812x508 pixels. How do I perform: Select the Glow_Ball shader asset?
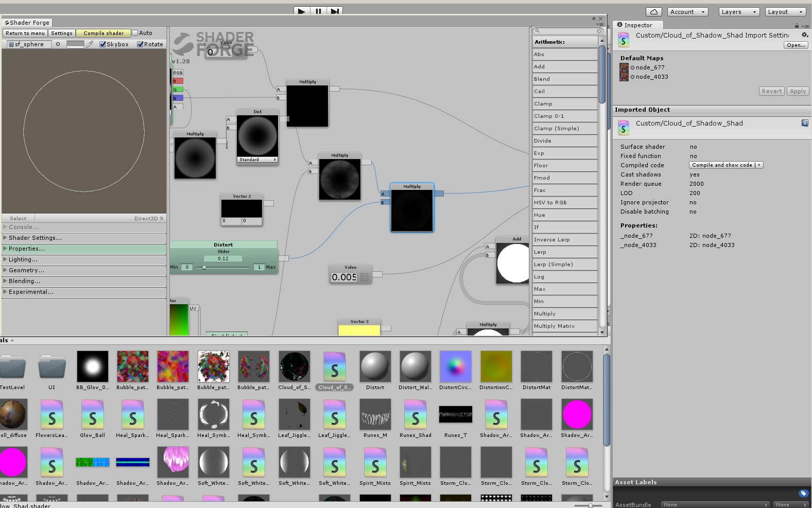[93, 419]
